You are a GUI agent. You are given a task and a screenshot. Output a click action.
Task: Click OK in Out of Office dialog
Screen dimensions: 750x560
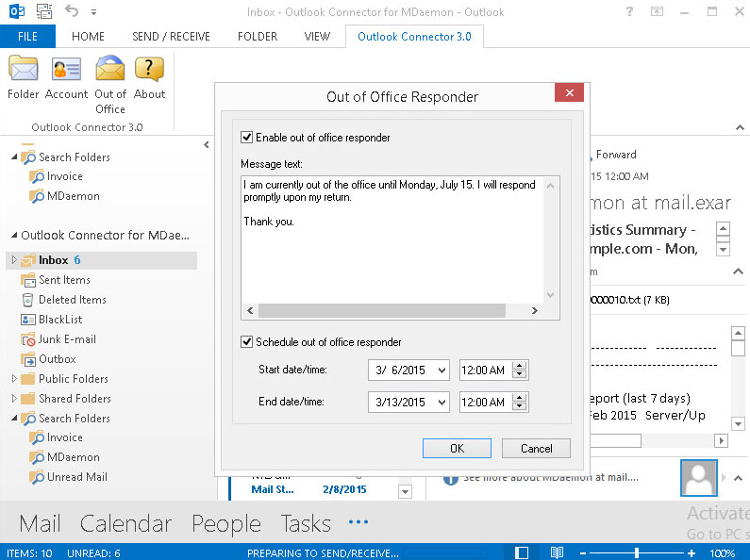pyautogui.click(x=457, y=449)
